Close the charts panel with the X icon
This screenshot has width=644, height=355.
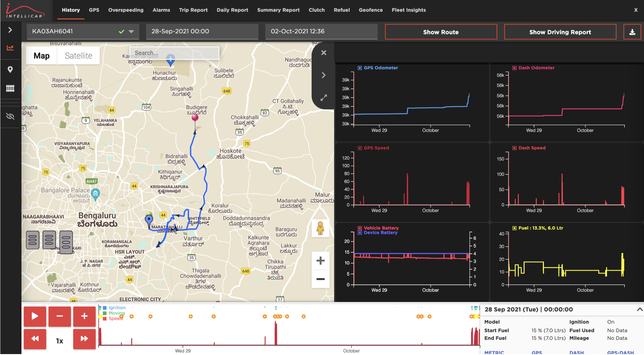[x=324, y=52]
